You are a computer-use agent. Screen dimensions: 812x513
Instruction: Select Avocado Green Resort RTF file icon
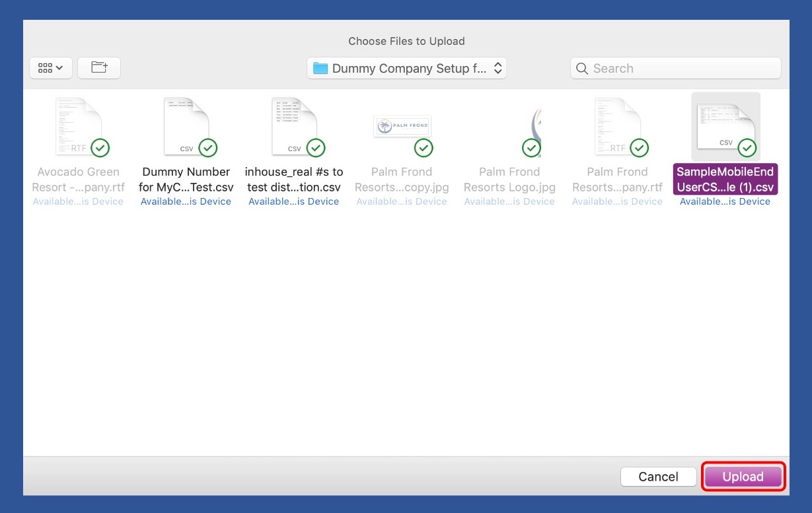79,126
